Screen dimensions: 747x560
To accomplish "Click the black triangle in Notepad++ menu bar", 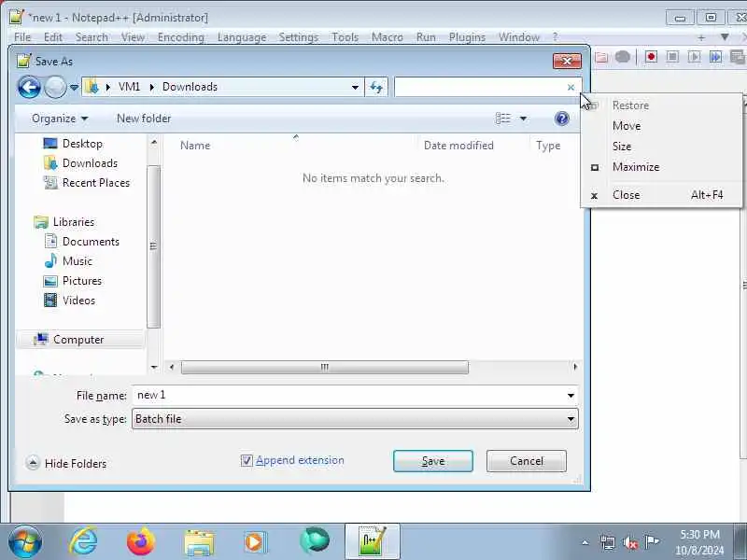I will (x=725, y=37).
